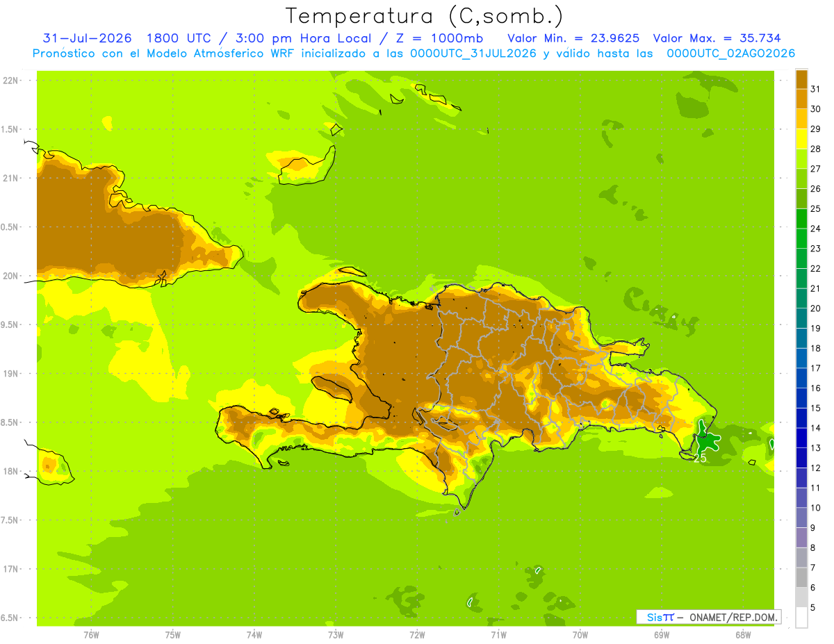Click the date '31-Jul-2026' in header
Viewport: 834px width, 644px height.
88,38
